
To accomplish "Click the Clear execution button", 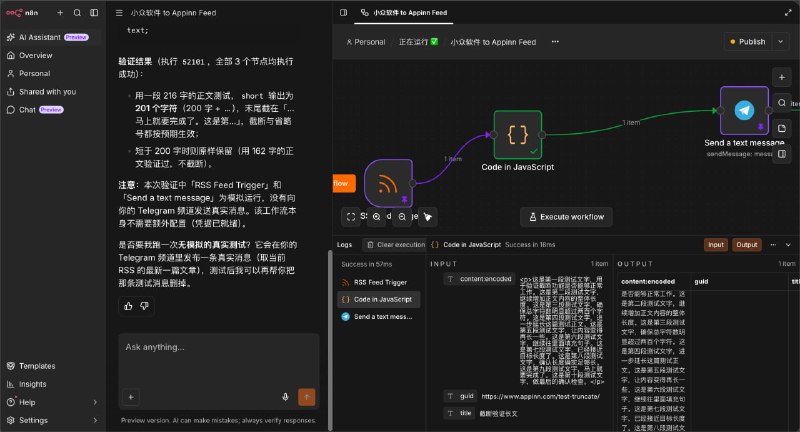I will point(396,245).
